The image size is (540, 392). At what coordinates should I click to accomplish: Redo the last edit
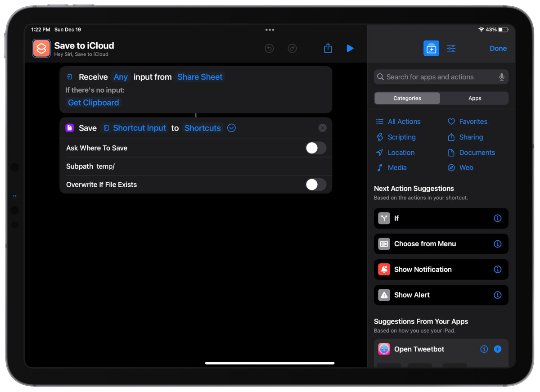pyautogui.click(x=292, y=48)
